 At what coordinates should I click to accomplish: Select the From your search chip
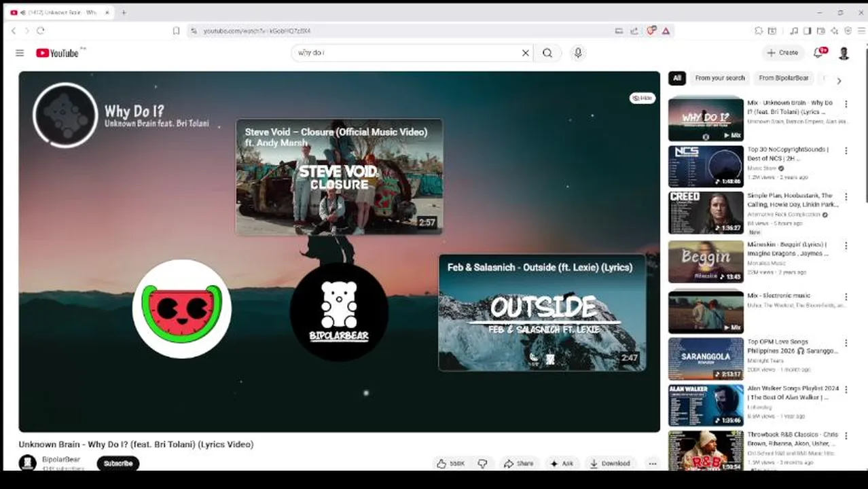[719, 78]
